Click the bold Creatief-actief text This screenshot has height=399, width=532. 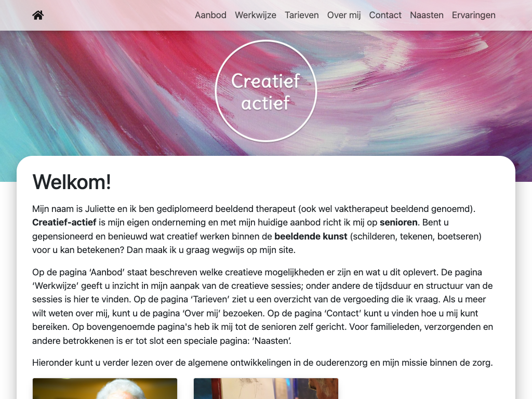pos(64,222)
